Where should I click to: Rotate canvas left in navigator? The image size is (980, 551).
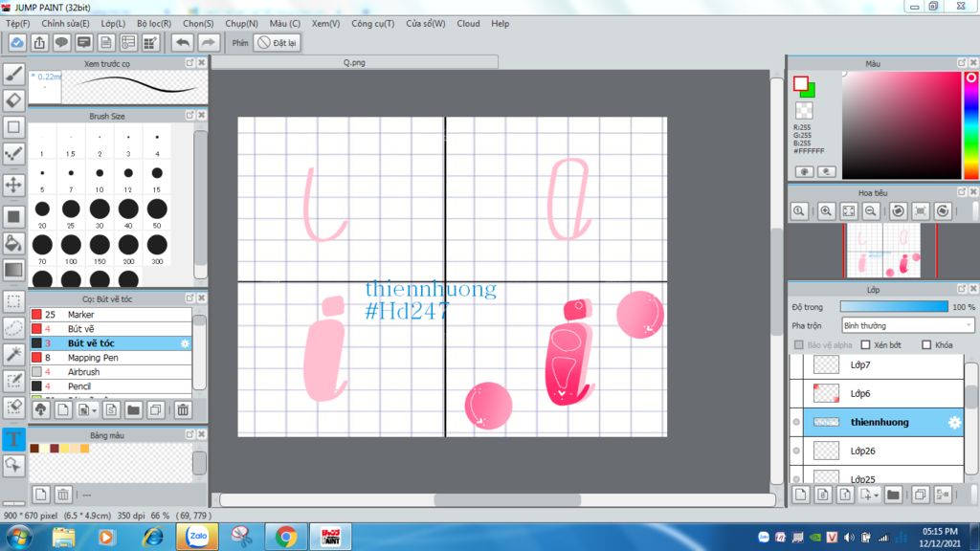(x=898, y=211)
